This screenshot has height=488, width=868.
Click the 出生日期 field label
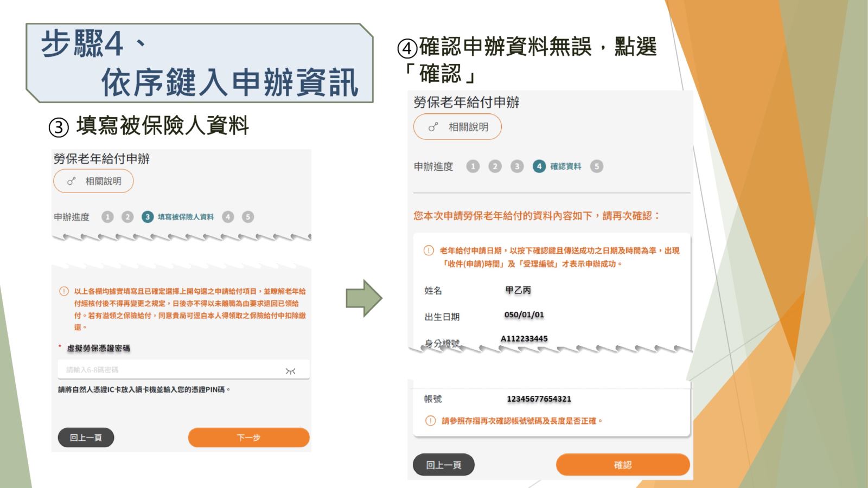pos(442,317)
